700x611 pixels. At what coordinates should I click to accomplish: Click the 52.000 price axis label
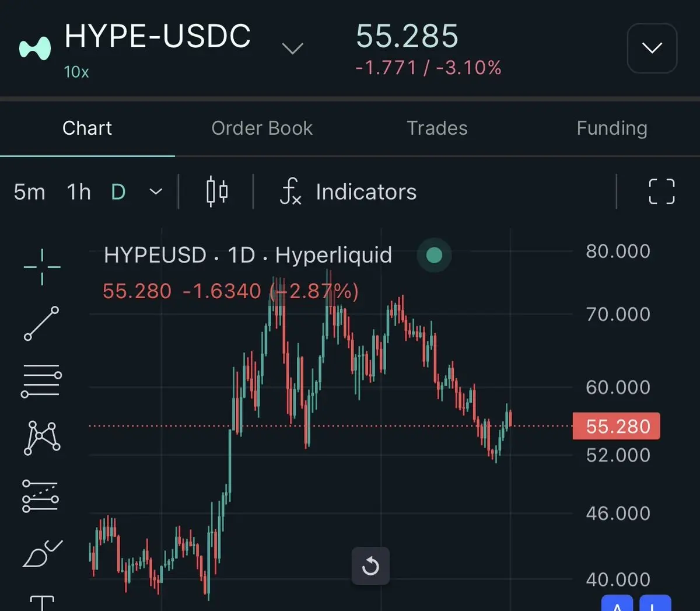(618, 455)
